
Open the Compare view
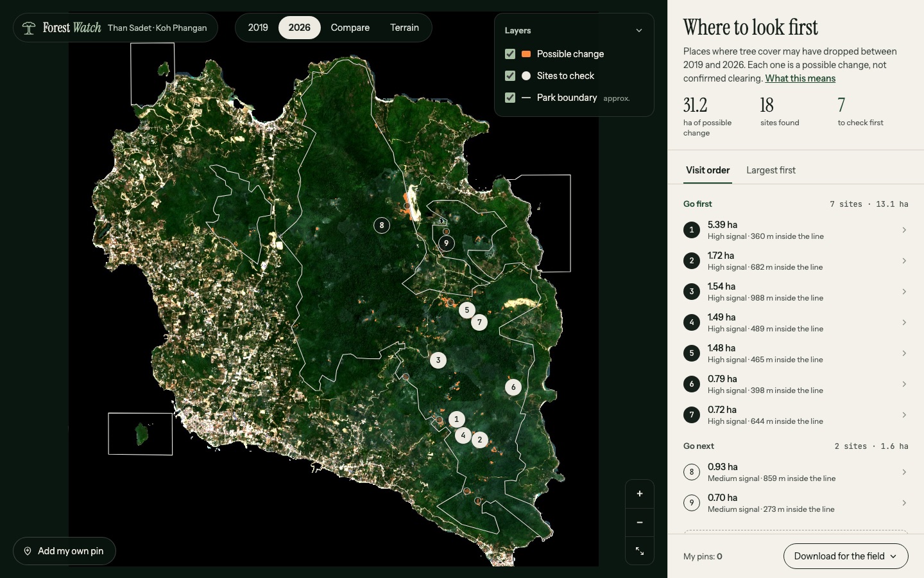350,28
